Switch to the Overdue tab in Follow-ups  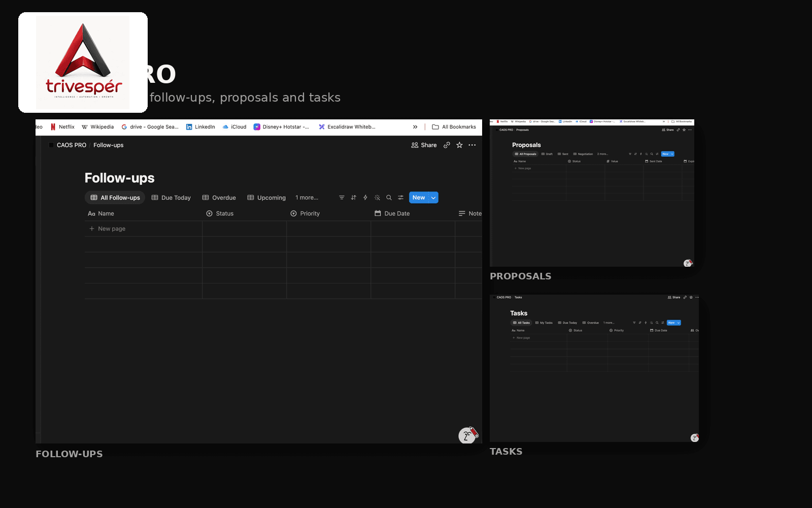coord(219,198)
